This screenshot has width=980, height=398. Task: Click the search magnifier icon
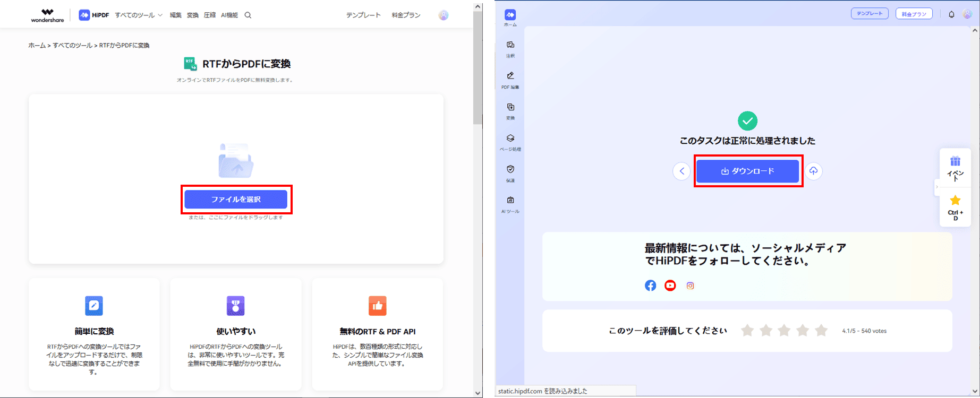(x=248, y=15)
